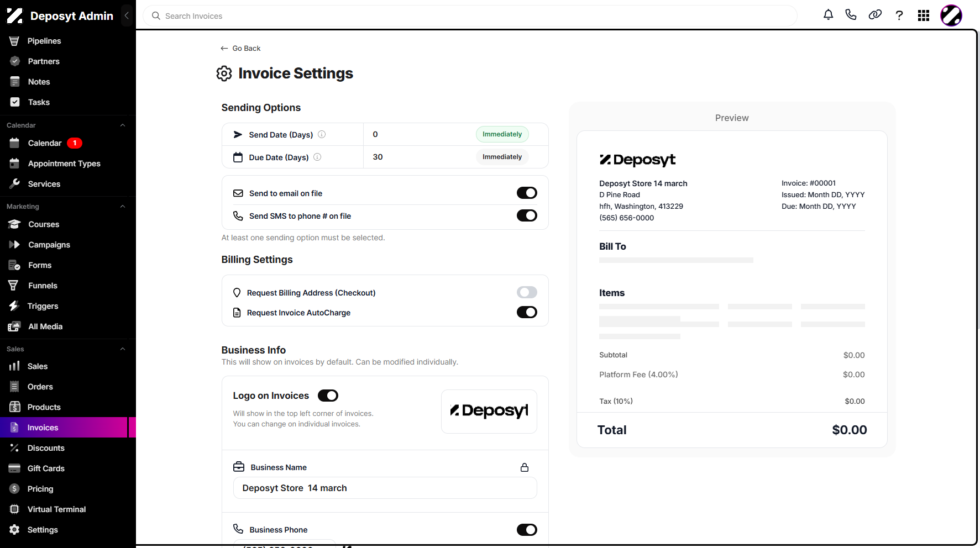Open Appointment Types in sidebar
The width and height of the screenshot is (980, 548).
click(x=64, y=164)
